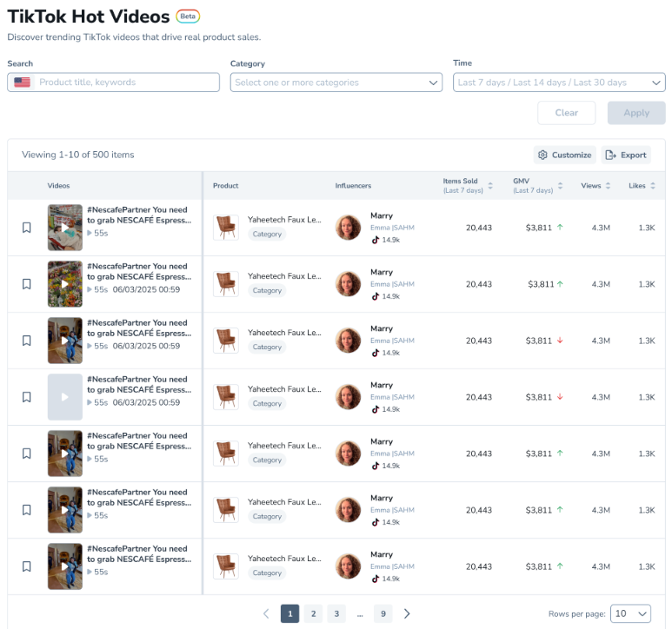Go to page 2 of results
The image size is (672, 629).
(x=313, y=613)
